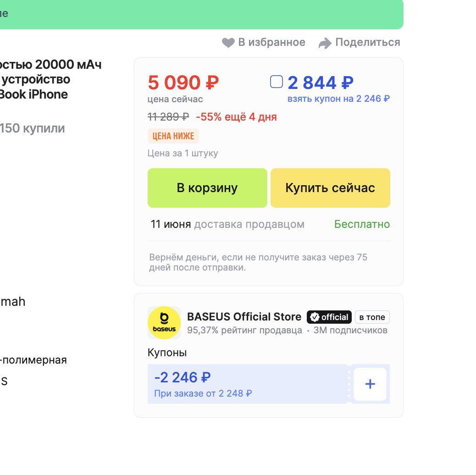Toggle the 2 844 ₽ coupon price checkbox
This screenshot has width=476, height=475.
pos(277,82)
